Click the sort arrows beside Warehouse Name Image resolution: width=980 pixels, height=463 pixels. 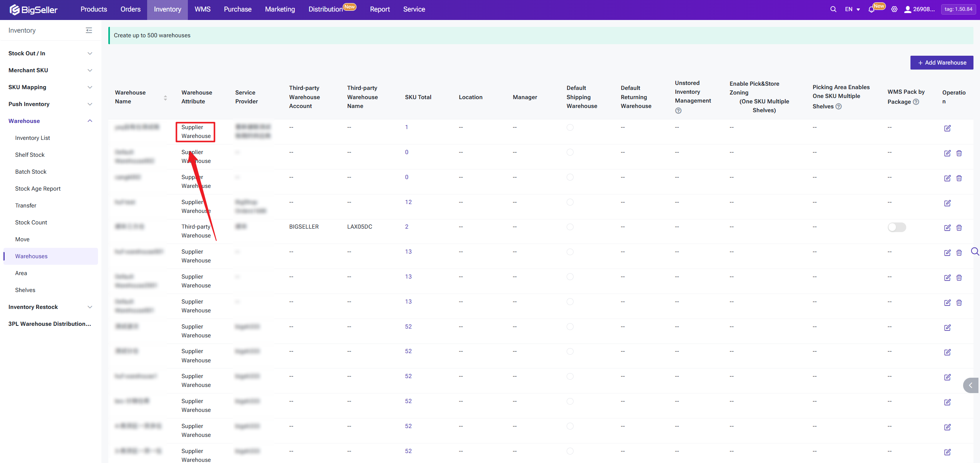click(x=165, y=98)
